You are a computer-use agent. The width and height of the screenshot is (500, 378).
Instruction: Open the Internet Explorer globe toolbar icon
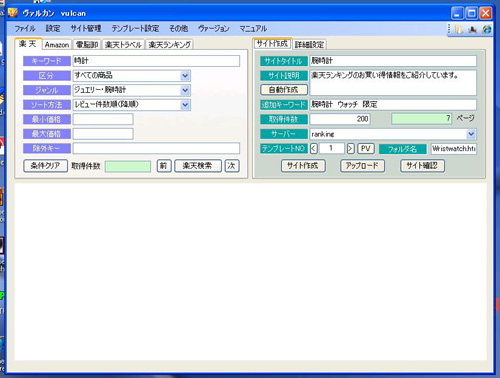click(x=487, y=29)
